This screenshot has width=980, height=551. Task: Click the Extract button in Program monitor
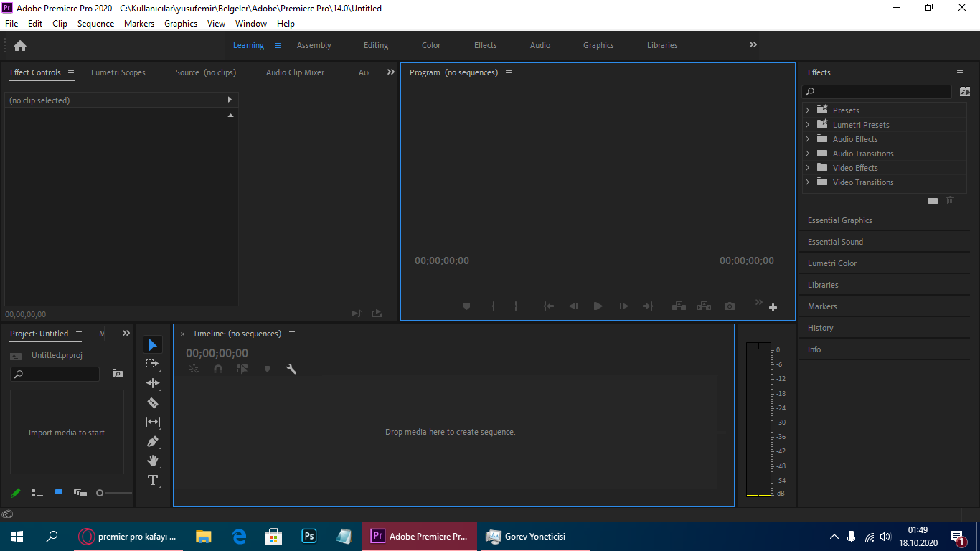(704, 306)
